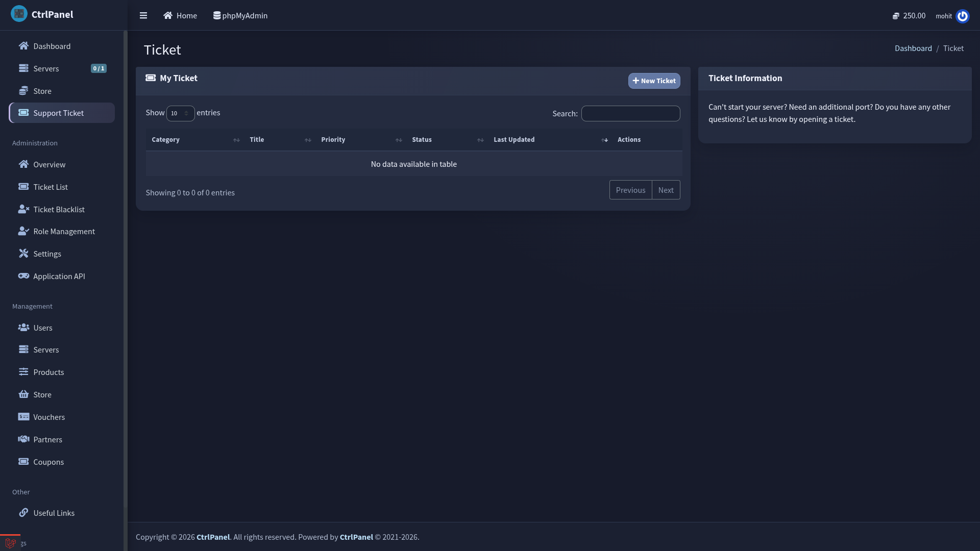Viewport: 980px width, 551px height.
Task: Sort the table by Last Updated column
Action: click(x=550, y=140)
